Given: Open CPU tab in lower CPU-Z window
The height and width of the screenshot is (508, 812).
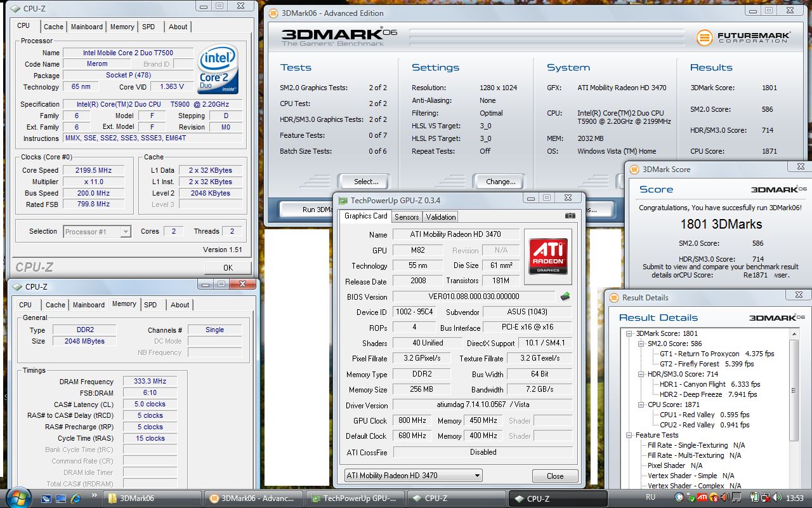Looking at the screenshot, I should click(25, 305).
